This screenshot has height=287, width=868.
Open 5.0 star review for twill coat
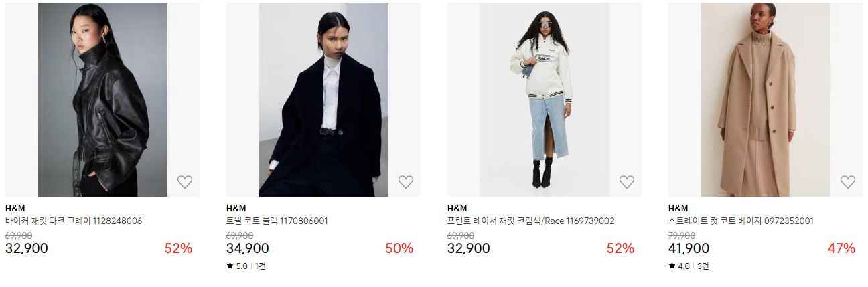246,266
